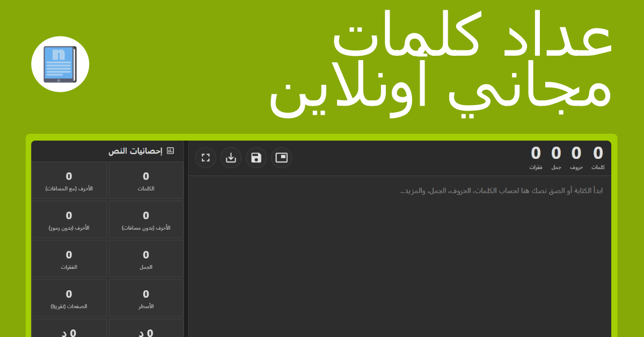Click the جمل counter in top bar

tap(556, 158)
